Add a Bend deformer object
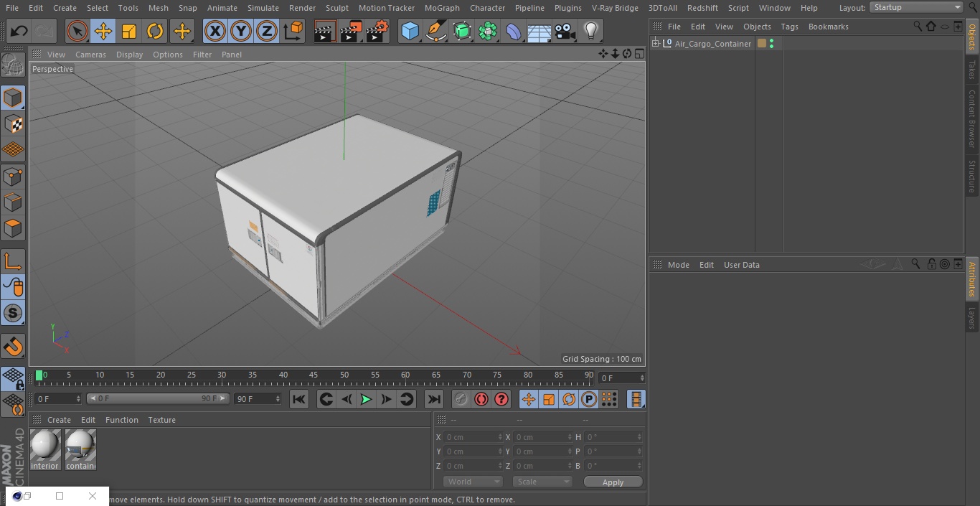Image resolution: width=980 pixels, height=506 pixels. pos(513,31)
